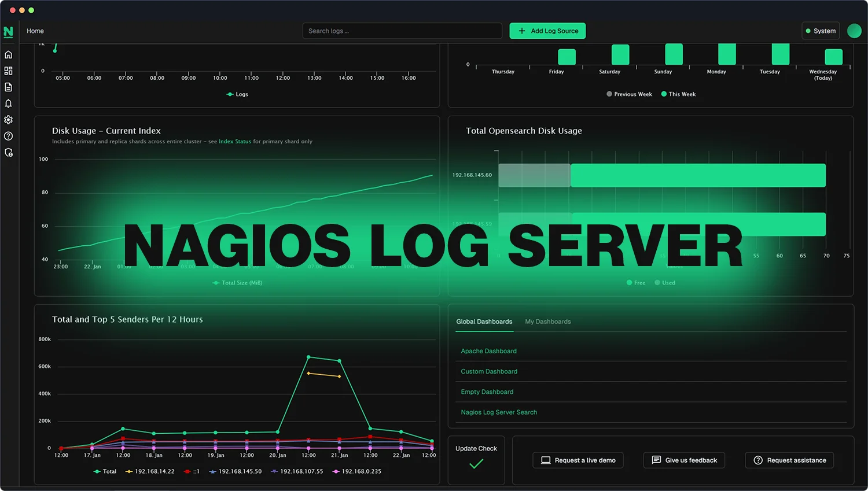Click the Search logs input field
The width and height of the screenshot is (868, 491).
tap(402, 31)
